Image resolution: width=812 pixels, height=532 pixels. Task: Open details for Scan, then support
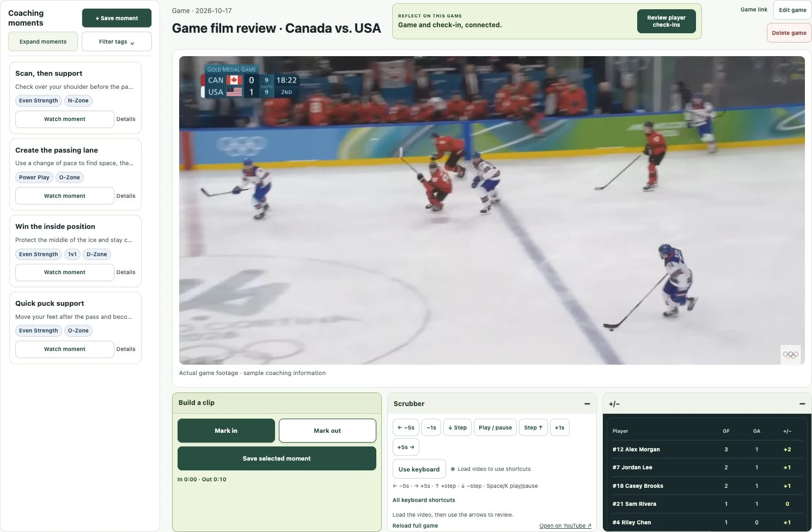[126, 119]
